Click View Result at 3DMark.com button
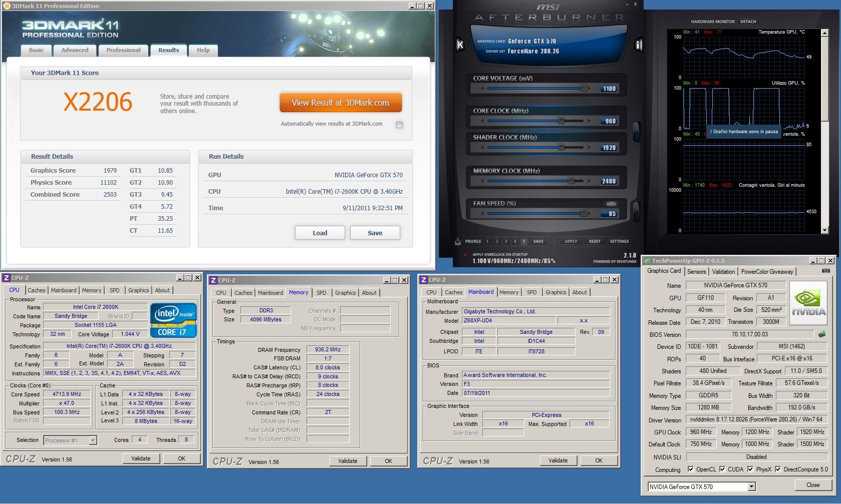 click(x=341, y=103)
